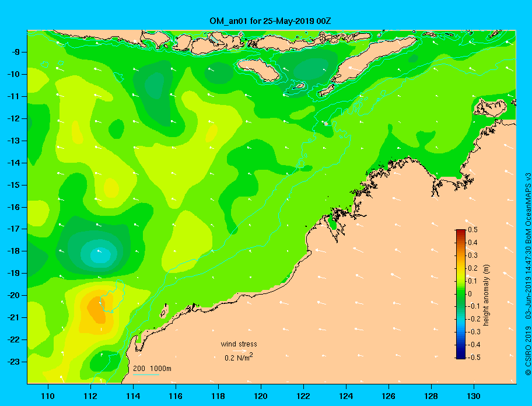
Task: Click the '120' longitude axis label
Action: coord(261,396)
